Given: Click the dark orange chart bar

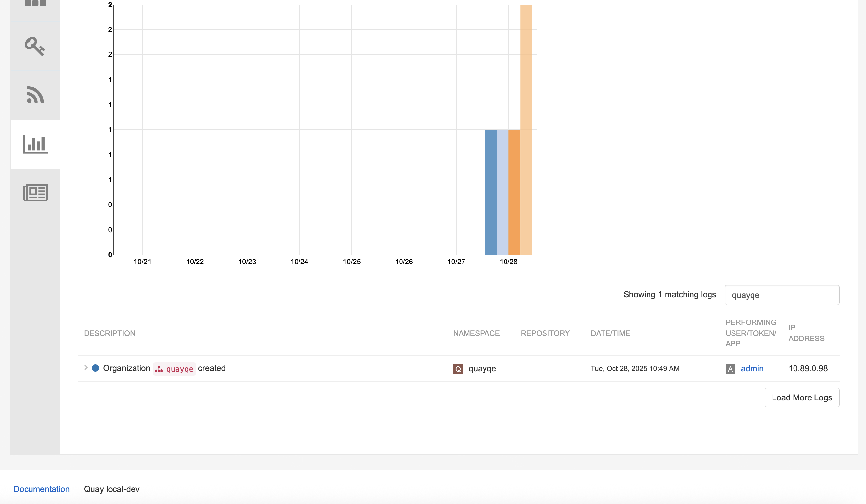Looking at the screenshot, I should [514, 192].
